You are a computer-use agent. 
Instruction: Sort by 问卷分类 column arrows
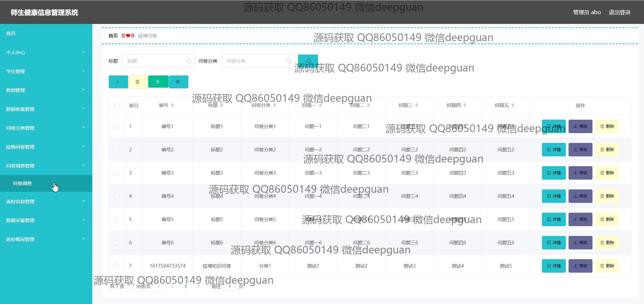point(275,105)
